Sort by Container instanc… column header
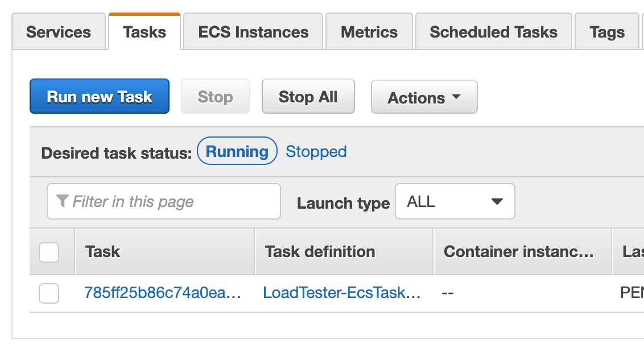Image resolution: width=644 pixels, height=348 pixels. (x=522, y=251)
